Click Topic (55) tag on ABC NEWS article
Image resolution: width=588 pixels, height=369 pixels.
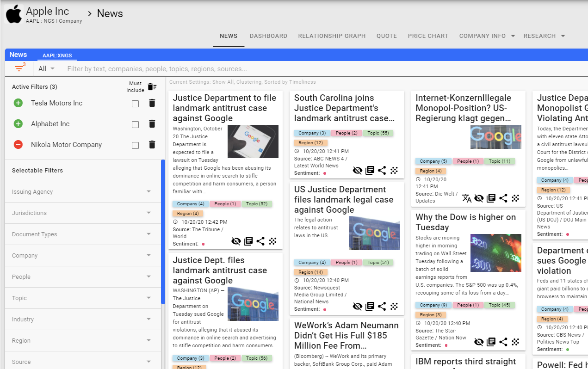[x=378, y=133]
